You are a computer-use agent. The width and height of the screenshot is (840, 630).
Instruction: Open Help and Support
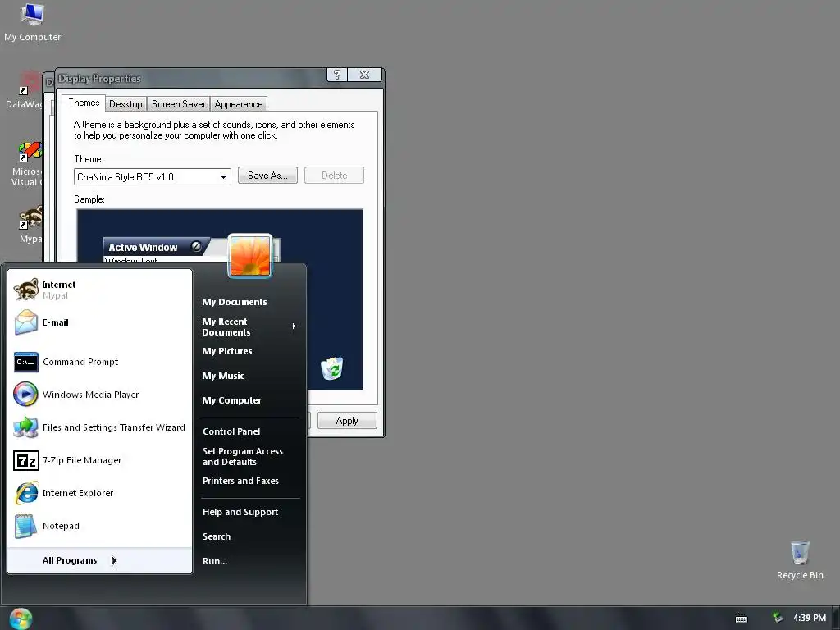240,512
